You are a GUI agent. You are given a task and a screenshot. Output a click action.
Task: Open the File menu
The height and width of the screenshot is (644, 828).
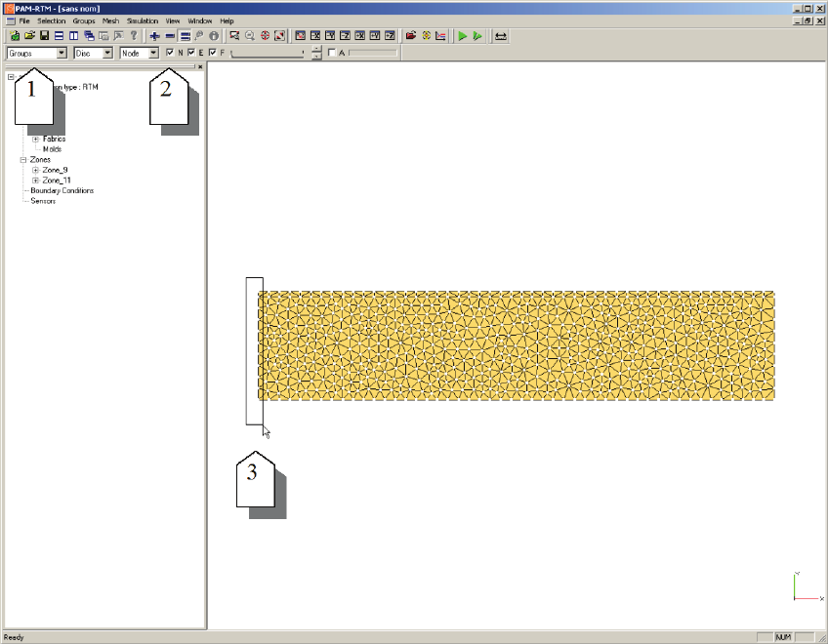[x=24, y=21]
